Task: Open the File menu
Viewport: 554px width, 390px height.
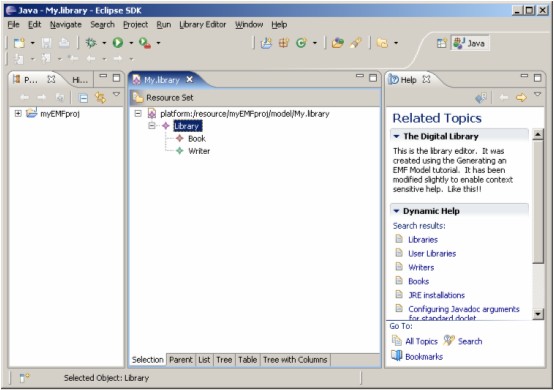Action: [x=13, y=25]
